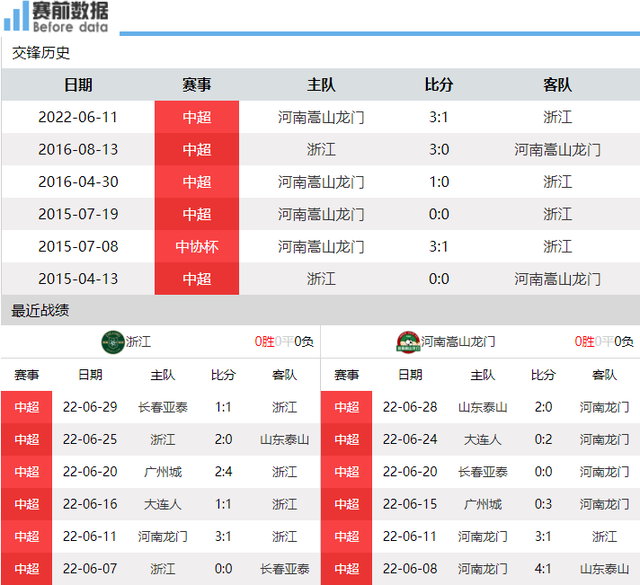Click the 22-06-29 date in 浙江 results

(90, 407)
